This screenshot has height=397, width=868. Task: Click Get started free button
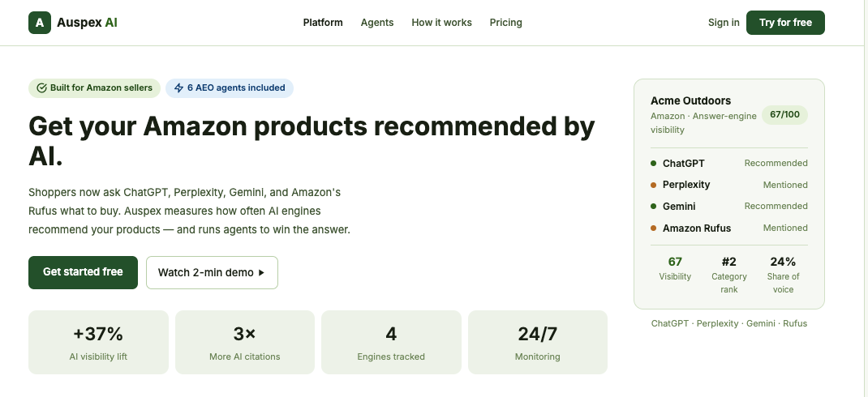tap(83, 272)
